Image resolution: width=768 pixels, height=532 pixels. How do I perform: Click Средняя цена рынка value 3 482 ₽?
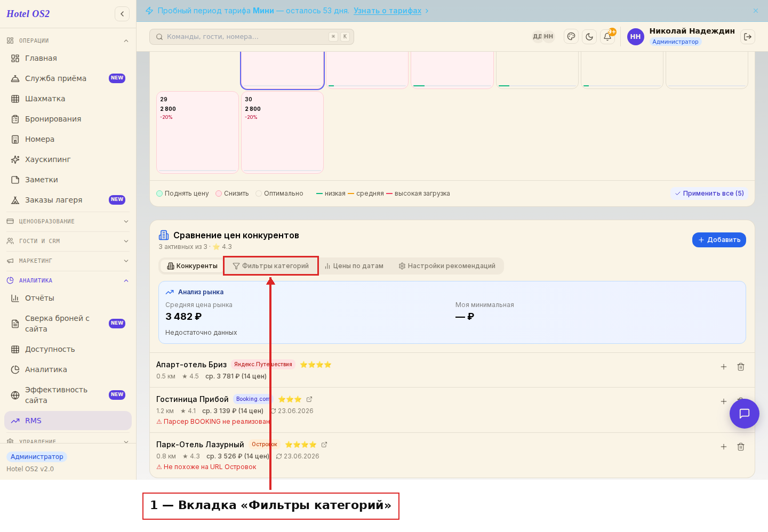tap(183, 317)
